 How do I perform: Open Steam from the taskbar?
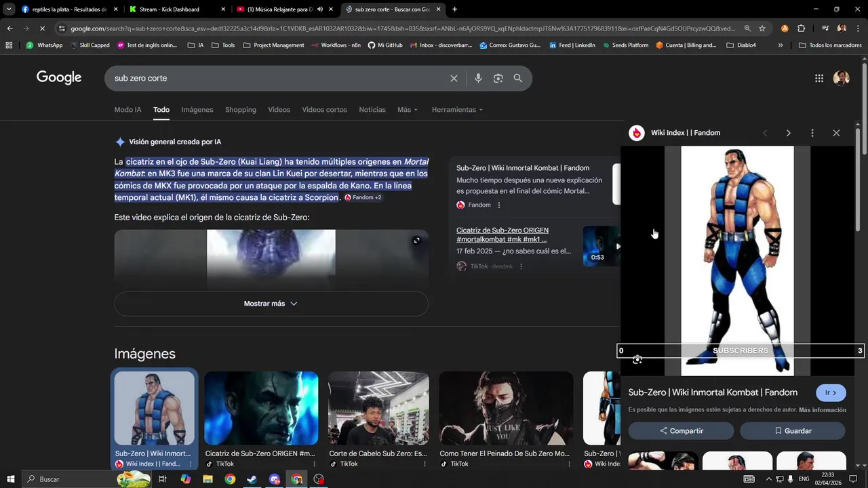coord(252,479)
